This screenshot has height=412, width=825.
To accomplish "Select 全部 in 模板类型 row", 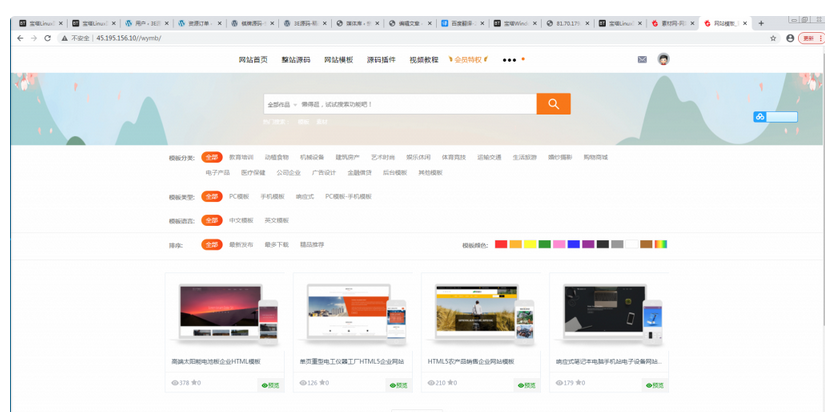I will 212,196.
